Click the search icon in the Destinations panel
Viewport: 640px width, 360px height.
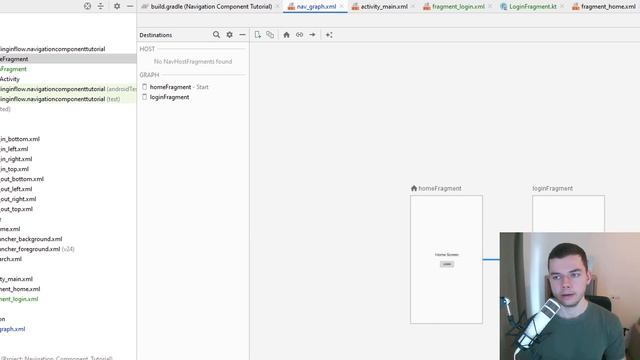click(x=216, y=35)
